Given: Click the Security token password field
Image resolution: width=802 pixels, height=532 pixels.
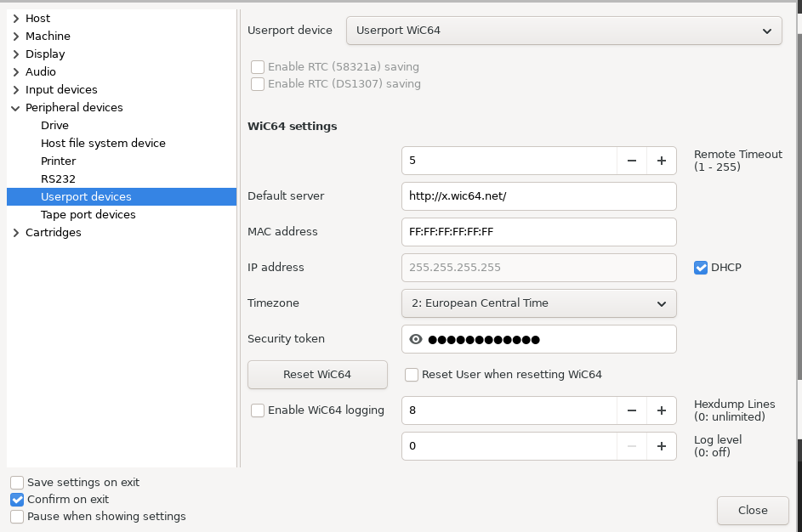Looking at the screenshot, I should [x=538, y=339].
